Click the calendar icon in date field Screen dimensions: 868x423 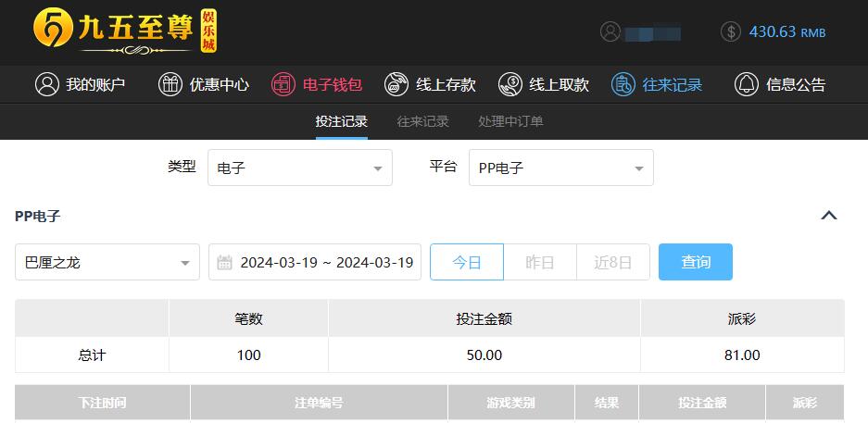(x=224, y=262)
